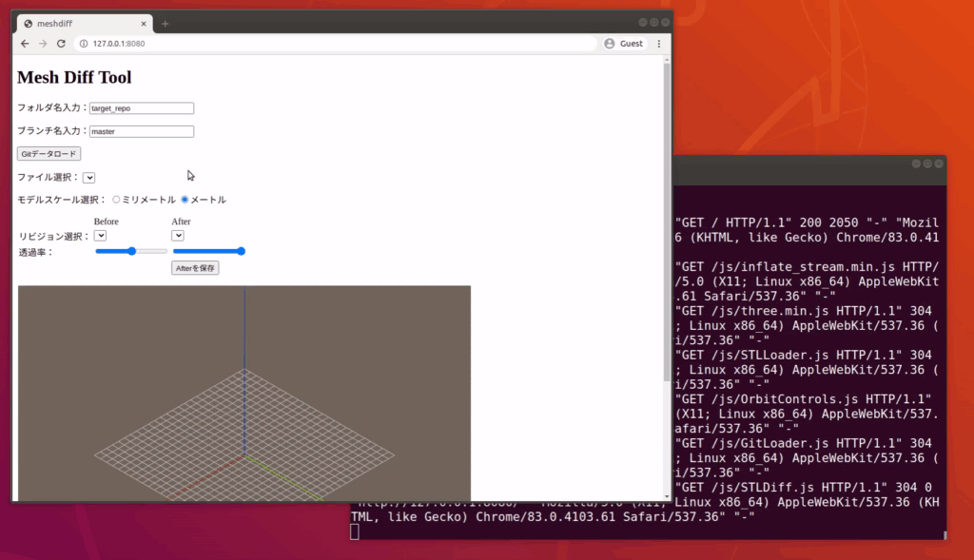Open the Before revision dropdown
974x560 pixels.
click(x=100, y=236)
